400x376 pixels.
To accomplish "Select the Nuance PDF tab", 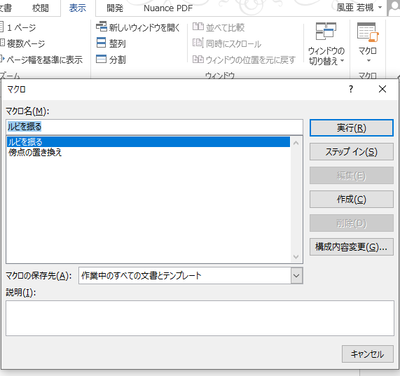I will (168, 8).
